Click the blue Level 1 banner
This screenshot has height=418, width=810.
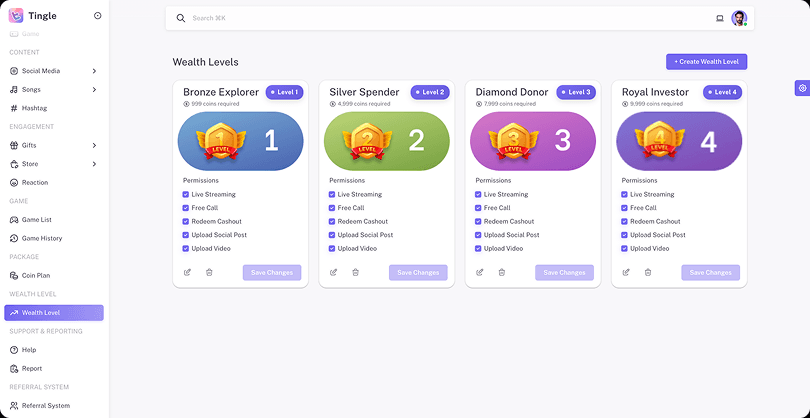point(241,141)
